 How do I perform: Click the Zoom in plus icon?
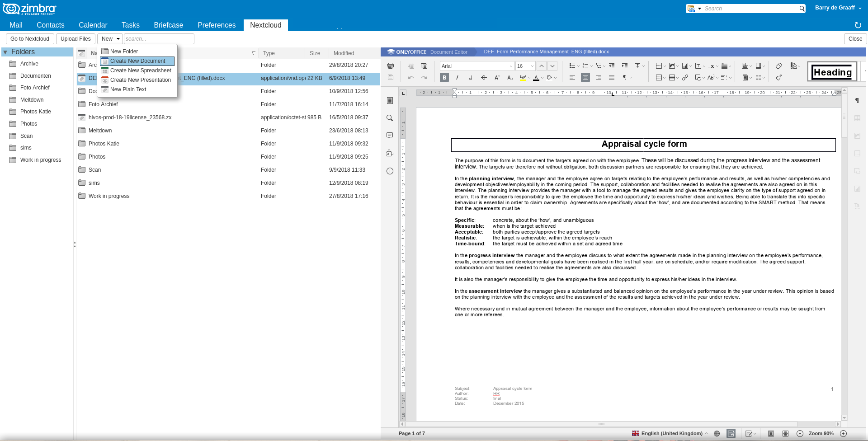[843, 433]
